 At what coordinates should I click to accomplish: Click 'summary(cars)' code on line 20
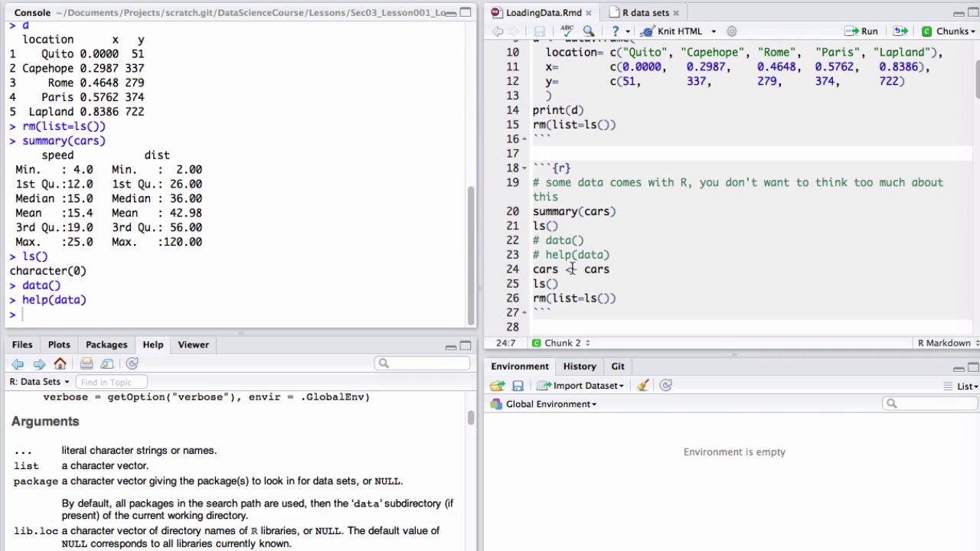[574, 211]
